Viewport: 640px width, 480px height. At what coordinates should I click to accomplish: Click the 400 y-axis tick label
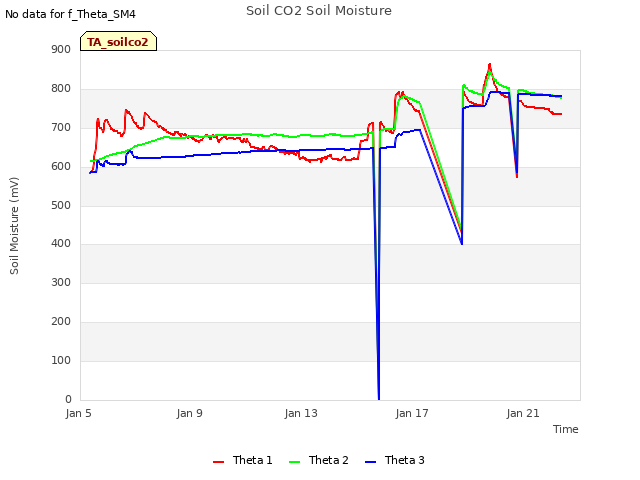coord(61,244)
